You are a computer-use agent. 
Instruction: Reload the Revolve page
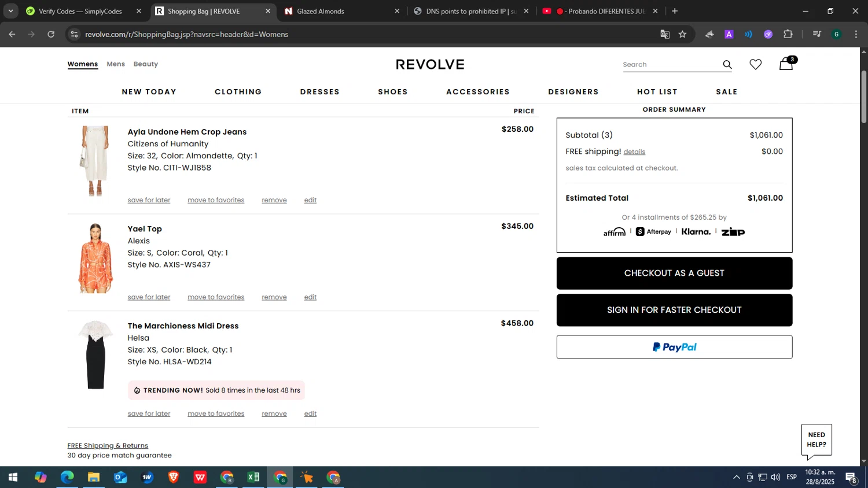(51, 34)
